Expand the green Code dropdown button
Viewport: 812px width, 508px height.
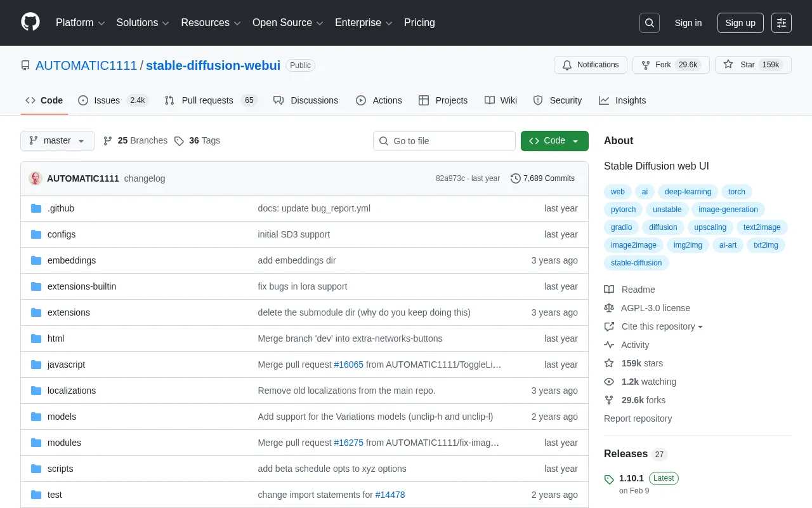554,141
